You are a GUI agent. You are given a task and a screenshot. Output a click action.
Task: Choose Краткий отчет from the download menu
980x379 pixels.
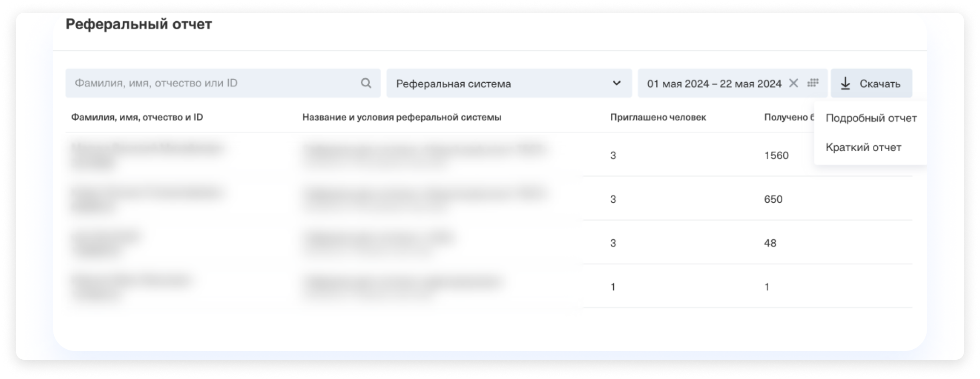click(863, 147)
